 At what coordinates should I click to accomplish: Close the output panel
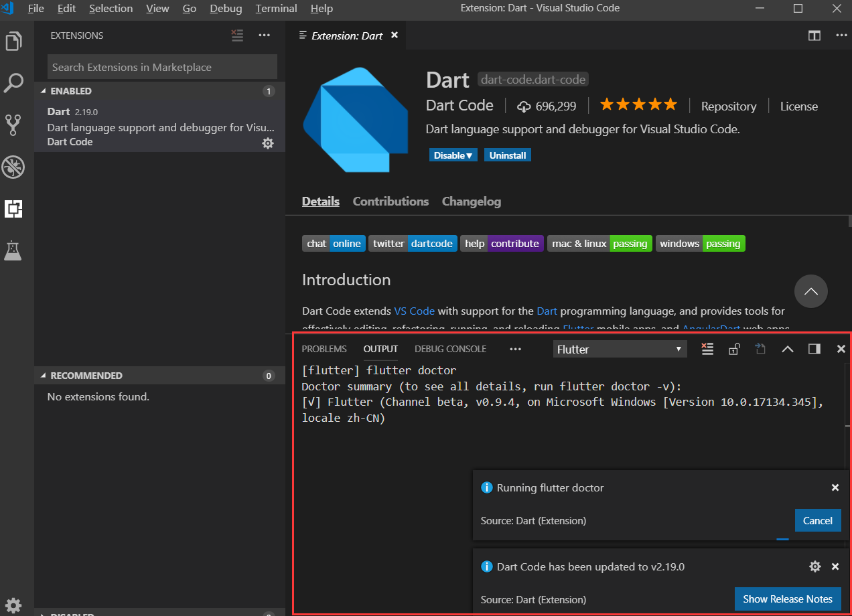pos(841,349)
